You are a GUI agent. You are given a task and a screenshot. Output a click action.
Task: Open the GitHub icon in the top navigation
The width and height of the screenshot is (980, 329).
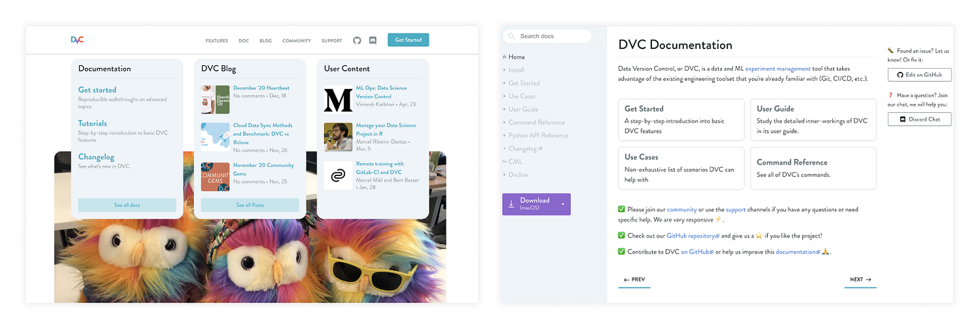(x=357, y=40)
